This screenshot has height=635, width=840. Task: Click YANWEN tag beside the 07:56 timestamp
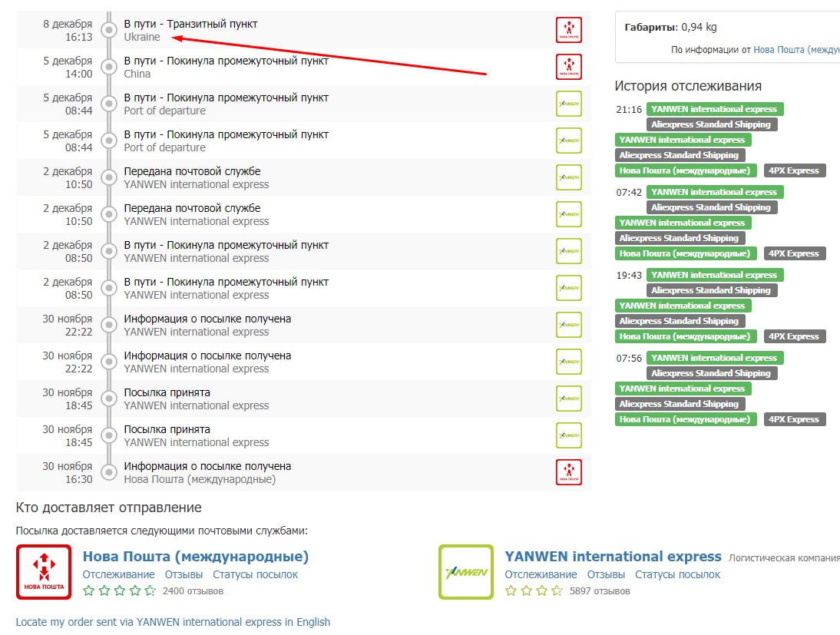click(x=715, y=358)
